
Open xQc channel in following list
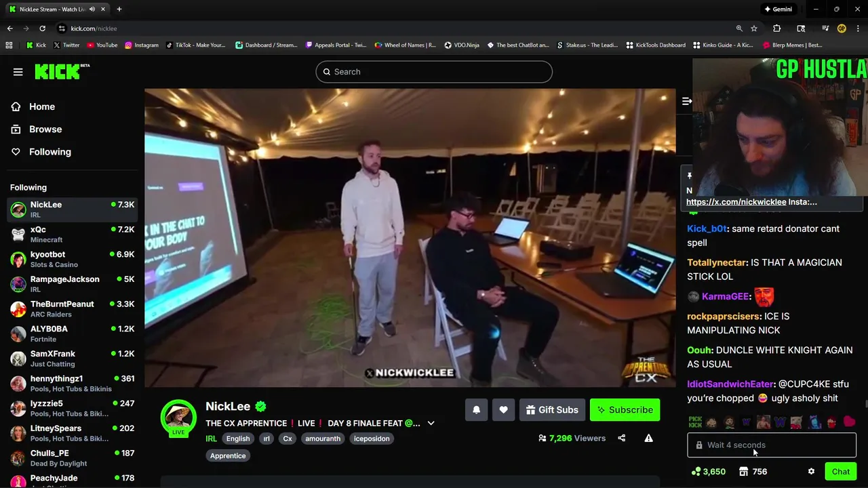(73, 235)
